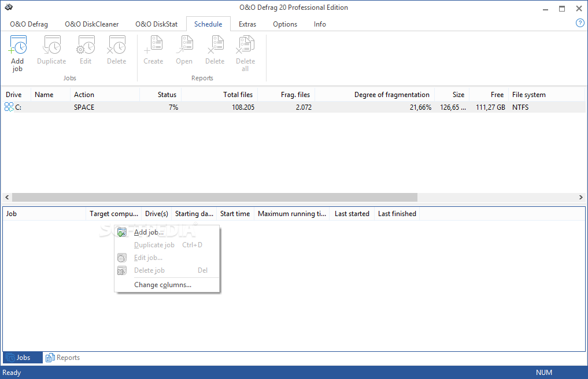This screenshot has width=588, height=379.
Task: Click the 7% status value
Action: 173,107
